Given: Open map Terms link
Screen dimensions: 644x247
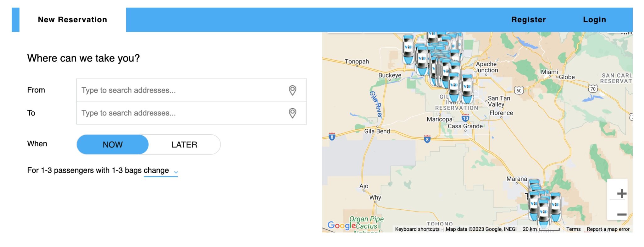Looking at the screenshot, I should [x=573, y=229].
